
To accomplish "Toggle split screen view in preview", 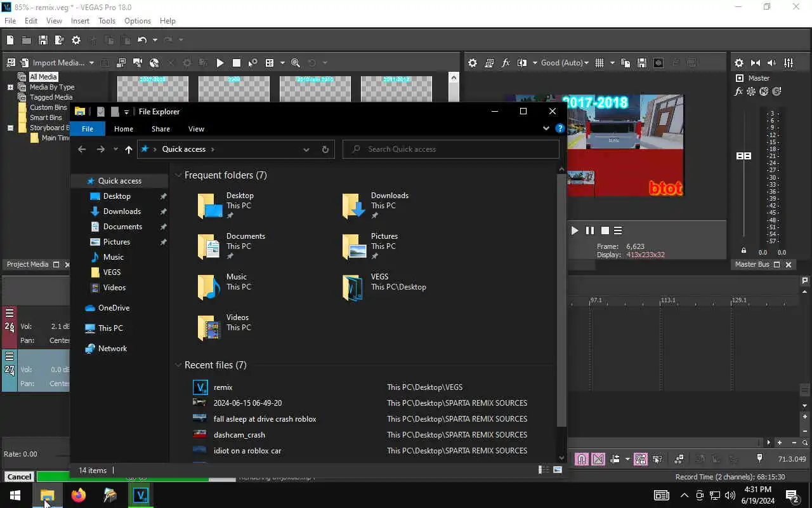I will point(522,63).
